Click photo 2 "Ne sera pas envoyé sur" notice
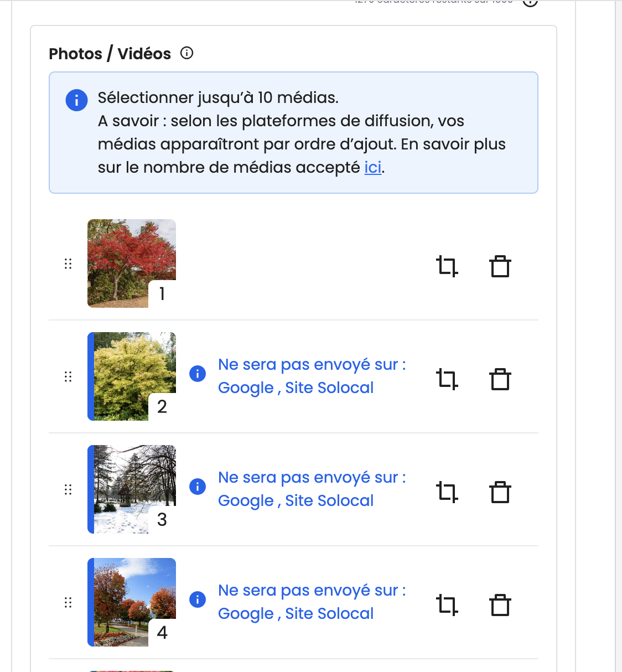The height and width of the screenshot is (672, 622). coord(312,376)
